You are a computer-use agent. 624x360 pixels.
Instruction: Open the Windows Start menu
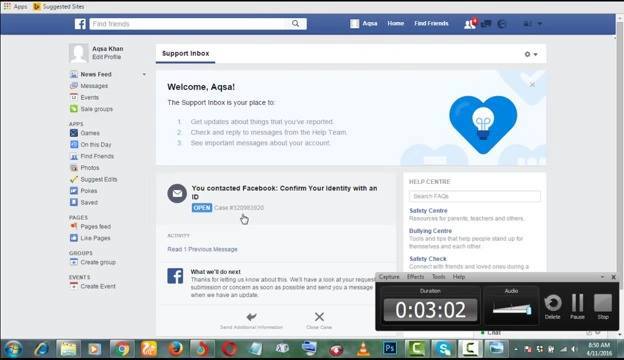14,349
